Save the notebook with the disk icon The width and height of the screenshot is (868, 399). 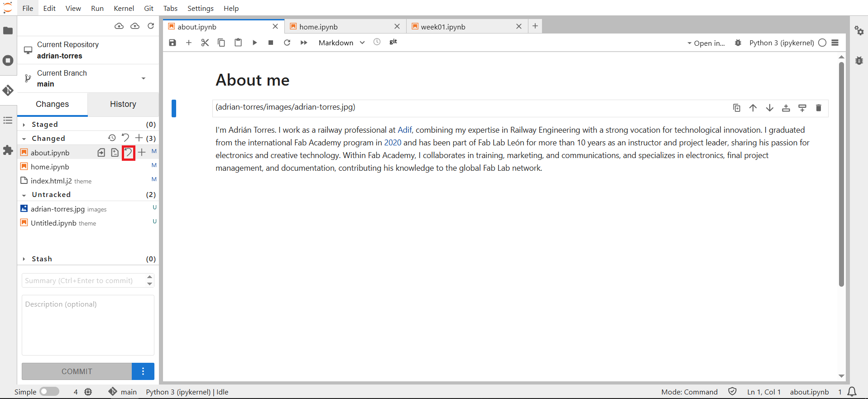click(173, 43)
